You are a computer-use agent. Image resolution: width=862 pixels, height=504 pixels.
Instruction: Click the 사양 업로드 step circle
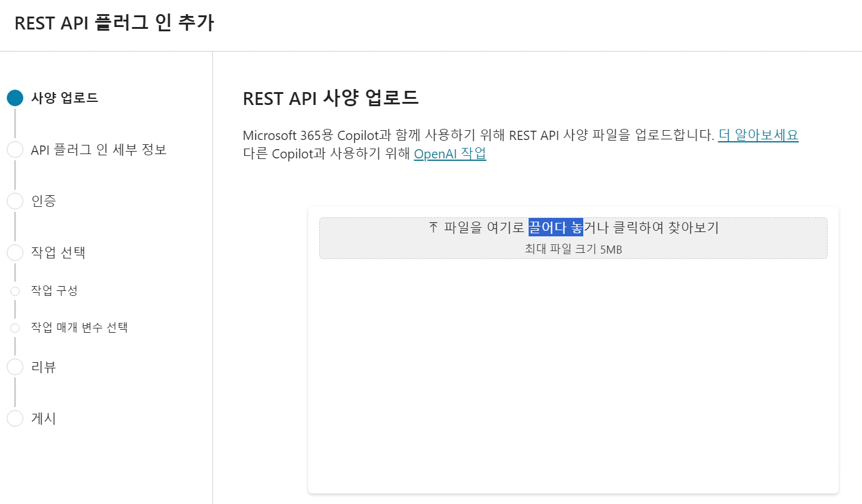tap(15, 98)
